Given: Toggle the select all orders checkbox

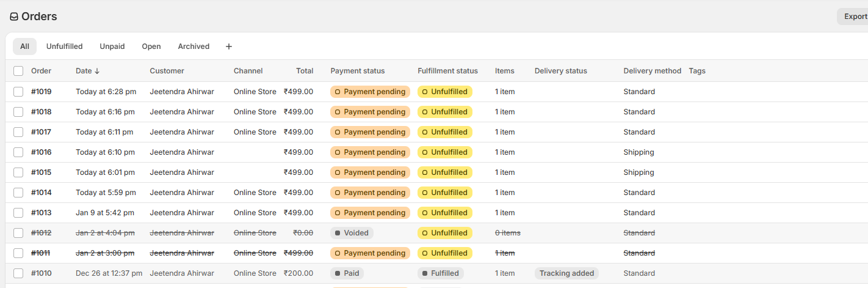Looking at the screenshot, I should 18,71.
